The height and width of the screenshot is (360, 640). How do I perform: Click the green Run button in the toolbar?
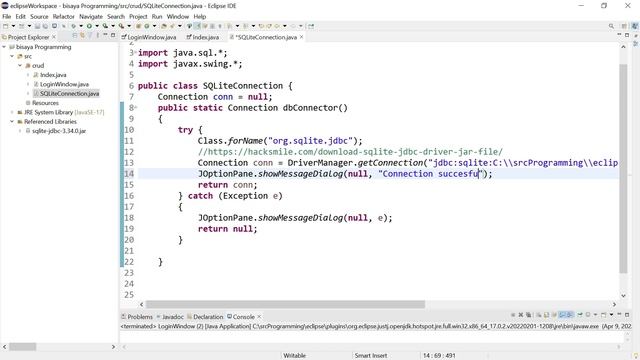coord(89,26)
